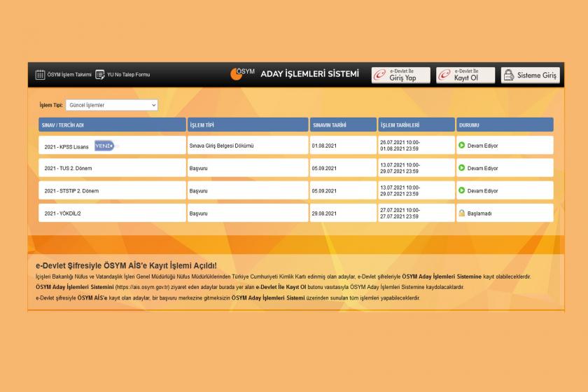Click the İŞLEM TİPİ column header

[248, 125]
